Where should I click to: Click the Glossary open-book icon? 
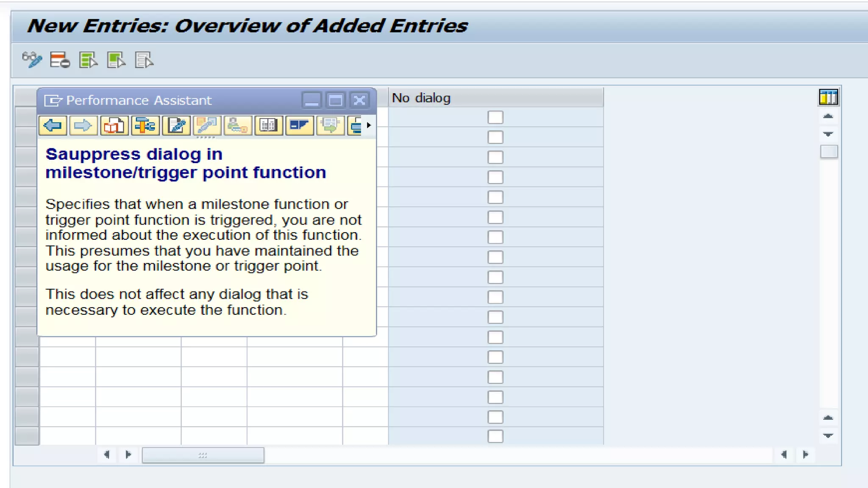[268, 125]
